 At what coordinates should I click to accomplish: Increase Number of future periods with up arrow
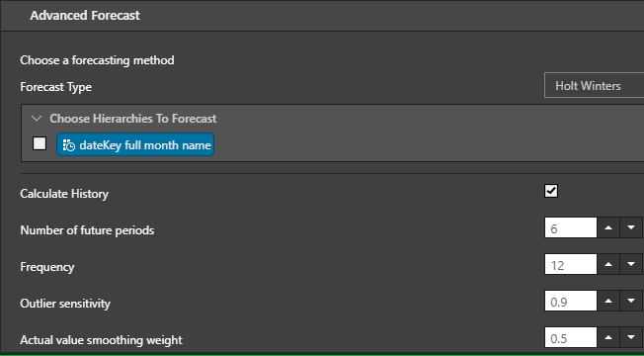tap(608, 227)
